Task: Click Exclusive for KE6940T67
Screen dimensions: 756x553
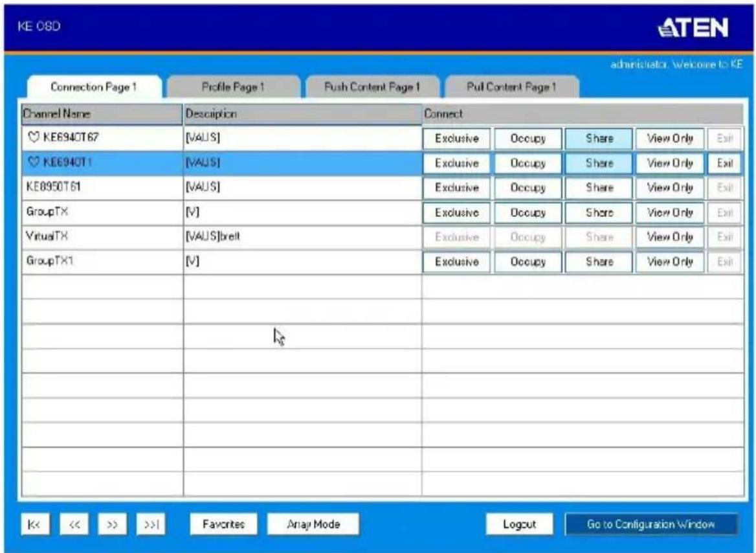Action: click(456, 139)
